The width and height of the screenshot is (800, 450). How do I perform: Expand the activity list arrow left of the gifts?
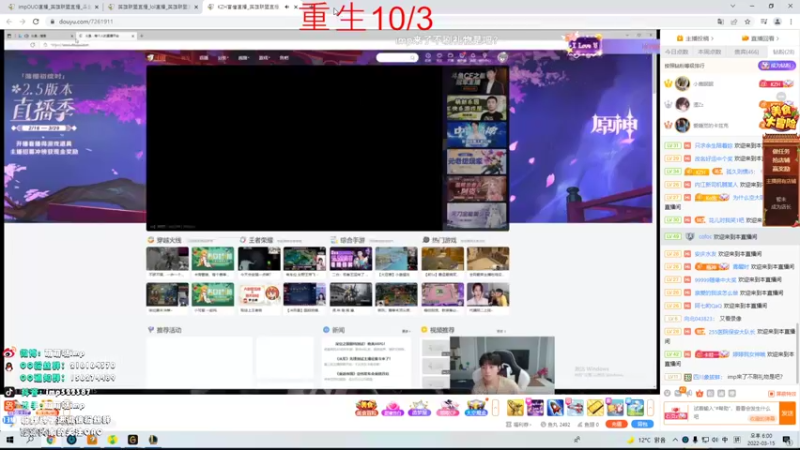click(495, 408)
